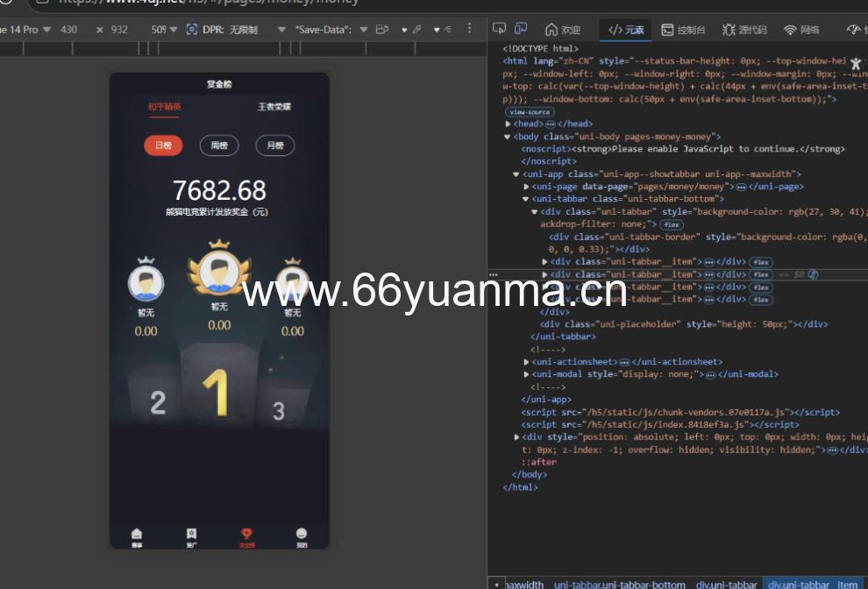Select the ::after pseudo element line

[x=538, y=462]
